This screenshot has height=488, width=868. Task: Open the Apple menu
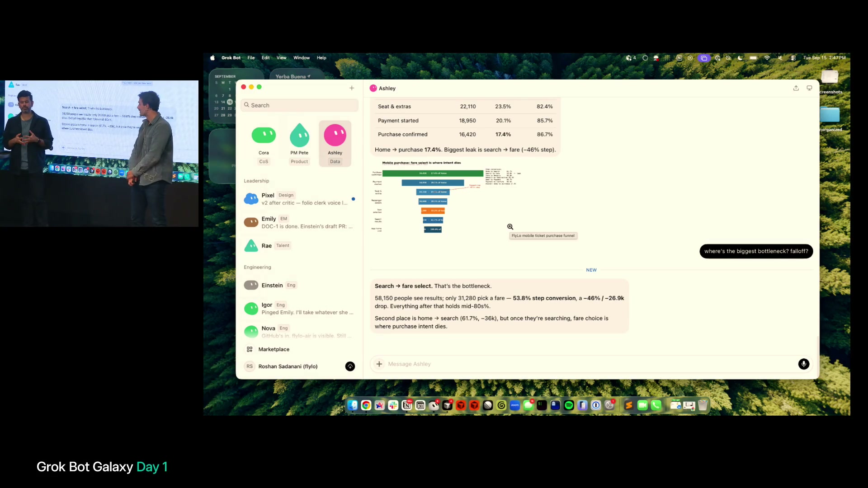(212, 58)
